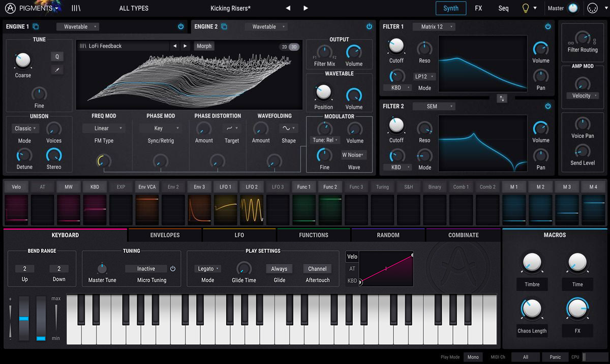Open Engine 1 Wavetable type dropdown
This screenshot has width=610, height=364.
(78, 26)
